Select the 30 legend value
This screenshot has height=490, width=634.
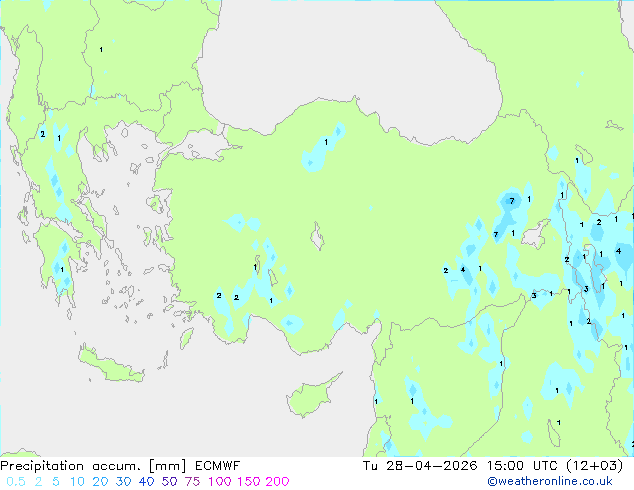coord(123,482)
